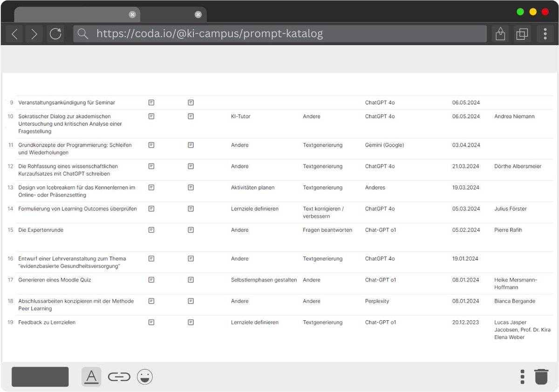Select title 'Sokratischer Dialog zur akademischen Untersuchung'
The height and width of the screenshot is (392, 559).
tap(70, 124)
